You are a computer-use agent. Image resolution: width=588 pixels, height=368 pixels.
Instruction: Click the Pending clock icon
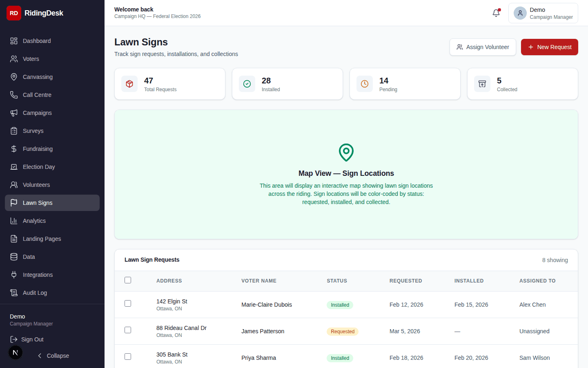coord(365,84)
